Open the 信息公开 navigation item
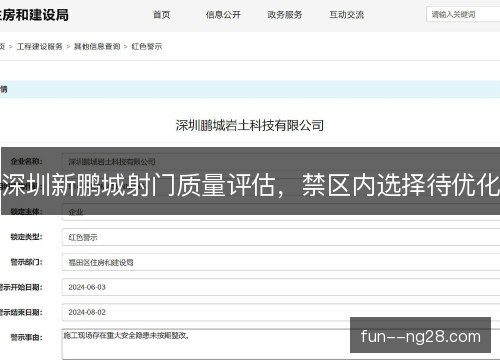 click(223, 15)
